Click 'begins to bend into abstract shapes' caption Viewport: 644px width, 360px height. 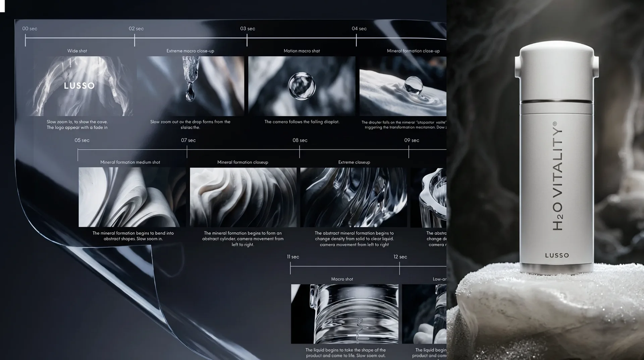point(133,236)
